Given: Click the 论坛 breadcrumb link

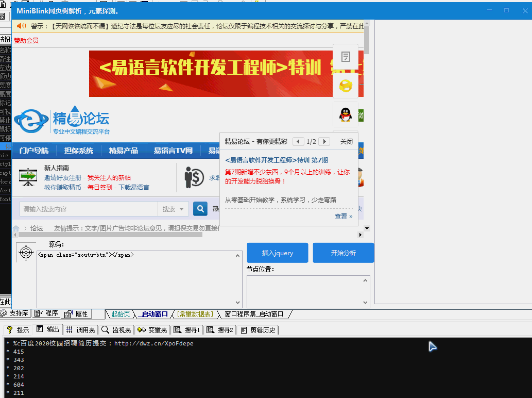Looking at the screenshot, I should tap(36, 228).
